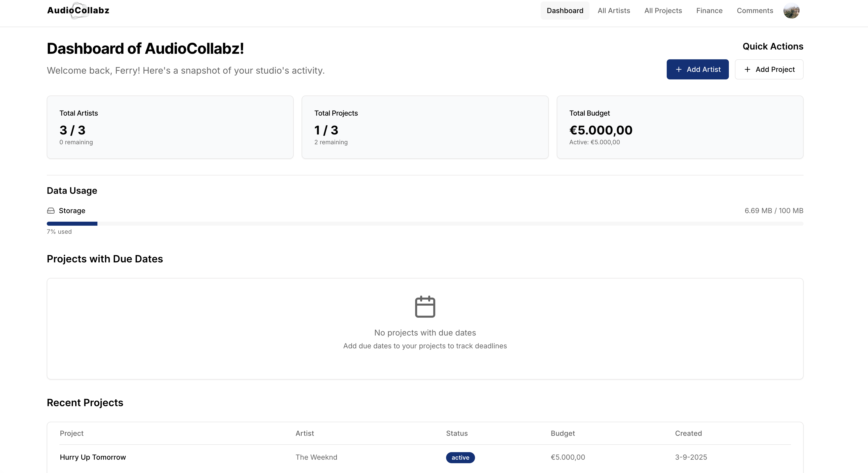868x473 pixels.
Task: Open the user profile avatar
Action: pos(791,11)
